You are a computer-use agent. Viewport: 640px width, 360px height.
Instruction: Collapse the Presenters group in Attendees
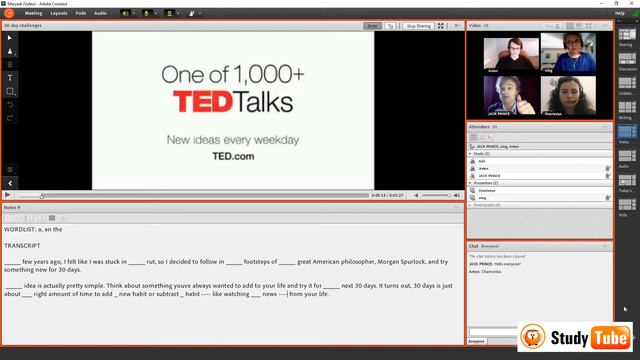coord(470,183)
